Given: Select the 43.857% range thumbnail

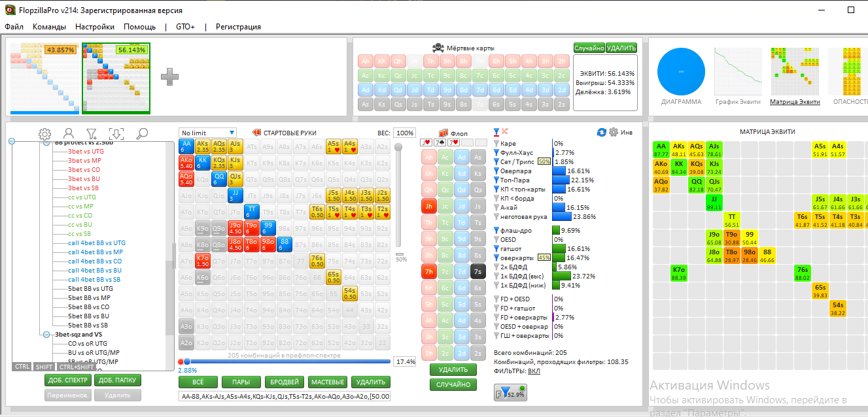Looking at the screenshot, I should point(44,78).
